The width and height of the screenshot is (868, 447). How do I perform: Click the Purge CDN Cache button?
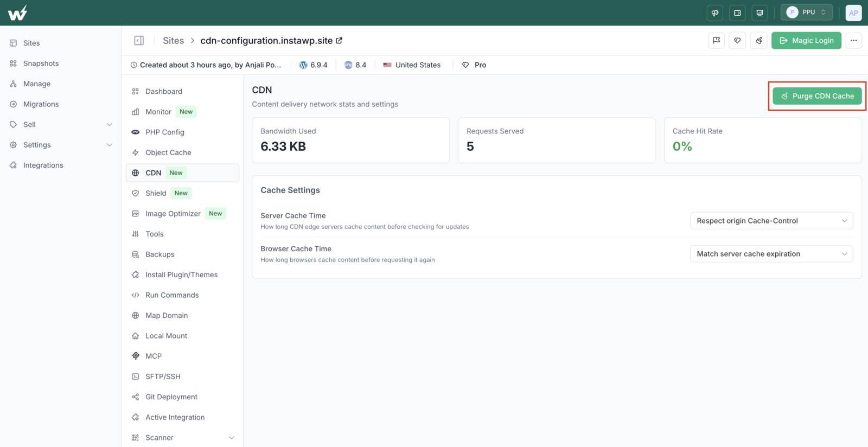click(817, 96)
